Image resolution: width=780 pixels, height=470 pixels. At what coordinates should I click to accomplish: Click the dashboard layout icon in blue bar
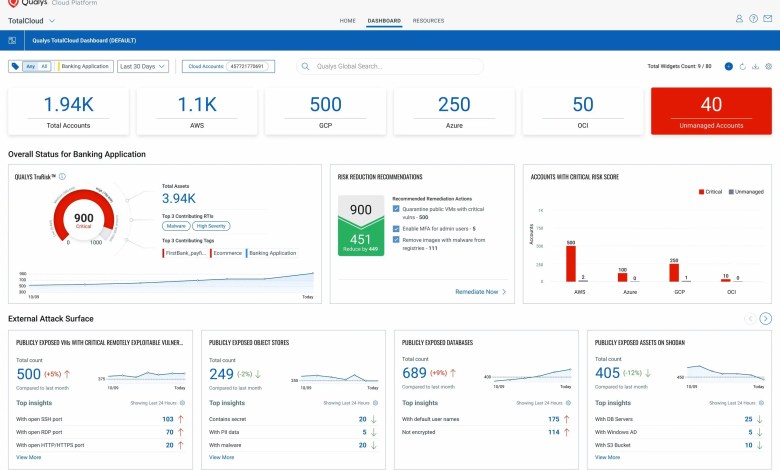click(12, 40)
